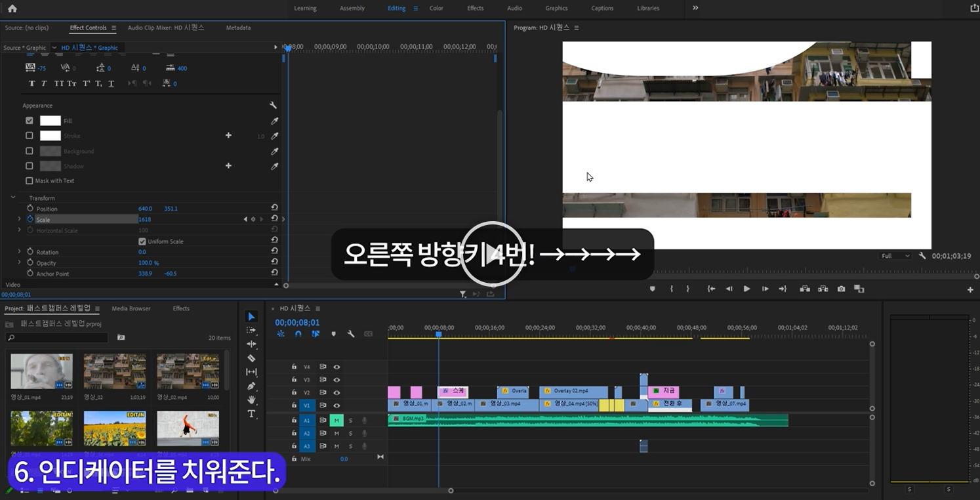Open Appearance graphics properties wrench

point(273,105)
